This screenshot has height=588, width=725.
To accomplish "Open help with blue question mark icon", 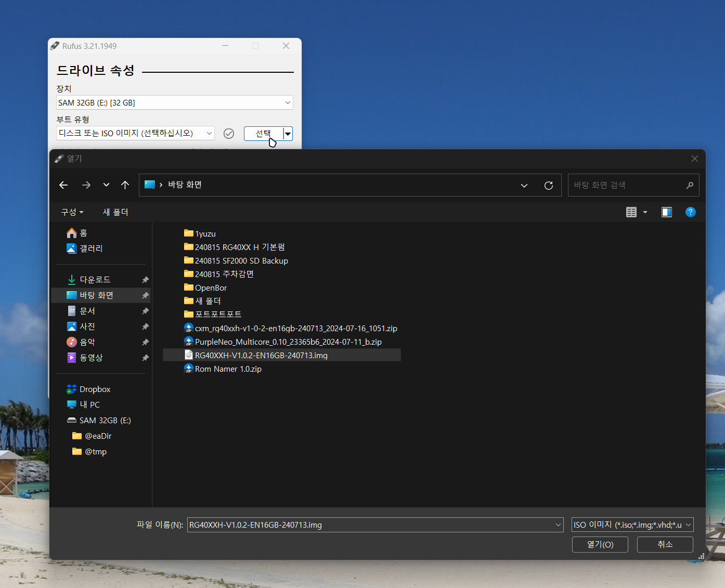I will (x=691, y=212).
